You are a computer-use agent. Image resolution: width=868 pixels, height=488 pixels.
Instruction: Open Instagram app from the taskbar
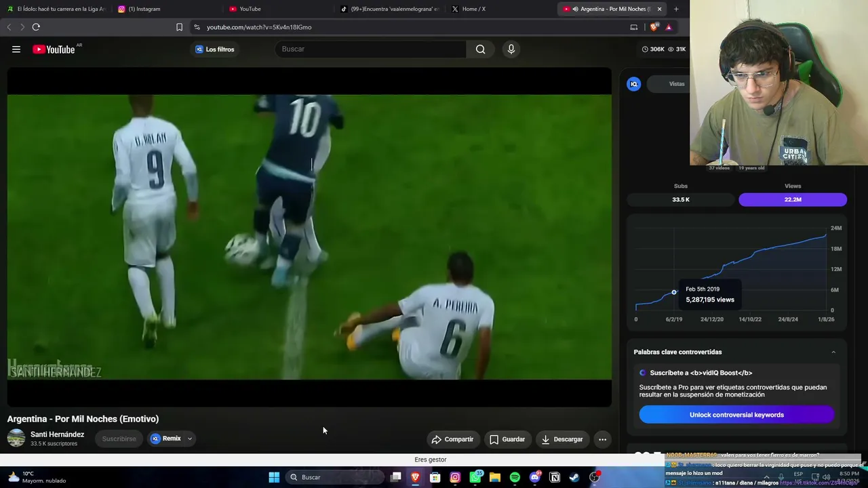455,477
